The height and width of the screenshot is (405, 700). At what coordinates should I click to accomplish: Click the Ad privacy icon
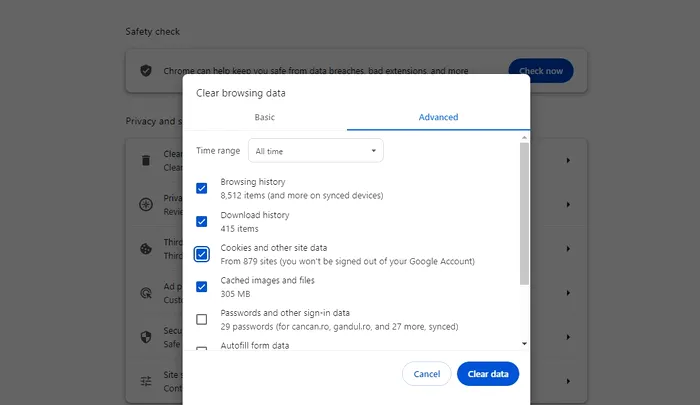click(x=146, y=293)
